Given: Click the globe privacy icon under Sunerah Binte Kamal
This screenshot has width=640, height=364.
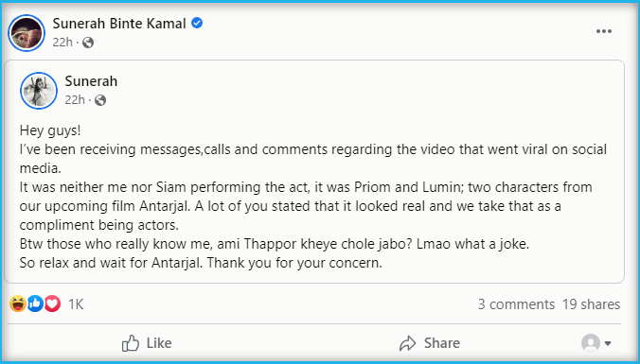Looking at the screenshot, I should coord(88,43).
